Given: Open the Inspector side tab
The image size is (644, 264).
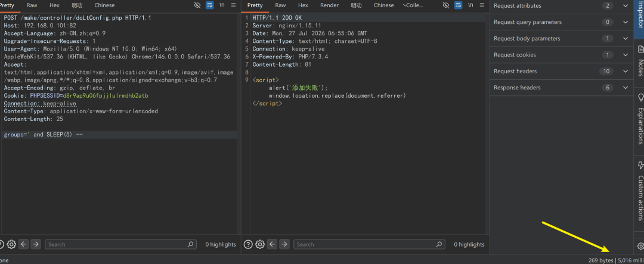Looking at the screenshot, I should 639,19.
